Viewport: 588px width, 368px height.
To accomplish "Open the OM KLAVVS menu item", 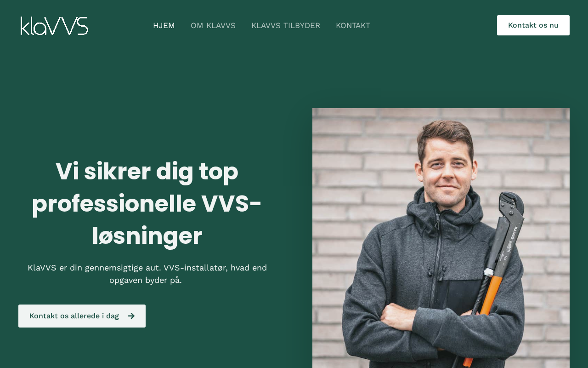I will click(213, 26).
